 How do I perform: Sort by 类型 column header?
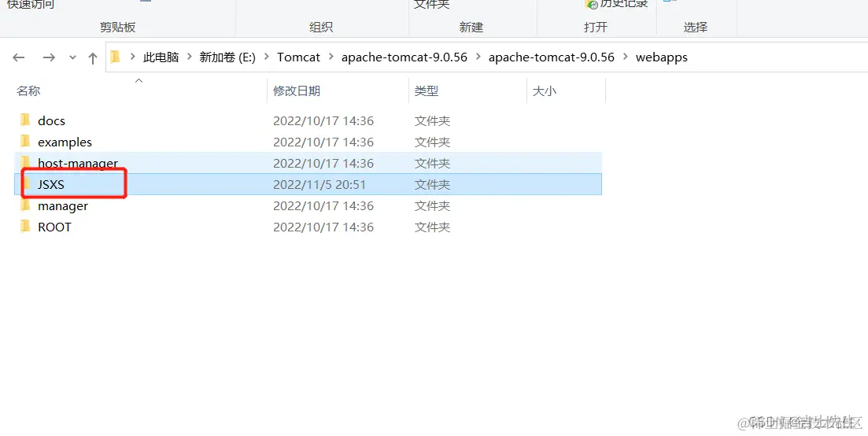click(427, 91)
